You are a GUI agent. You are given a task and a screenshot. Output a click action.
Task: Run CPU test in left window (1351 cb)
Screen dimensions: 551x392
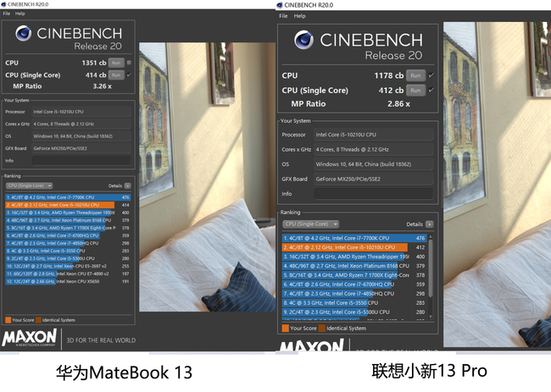tap(116, 63)
